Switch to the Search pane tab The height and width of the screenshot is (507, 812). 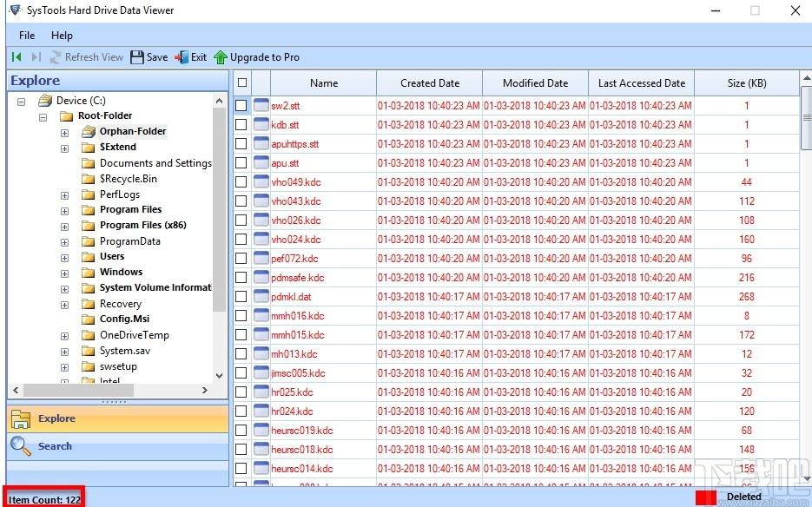117,446
